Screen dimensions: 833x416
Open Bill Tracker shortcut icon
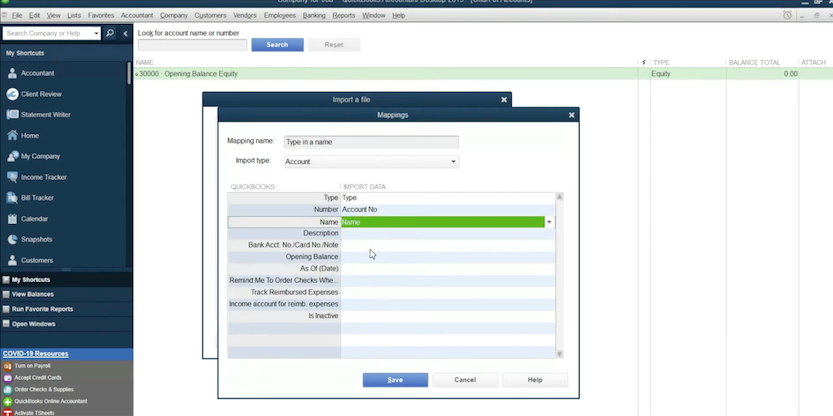(12, 198)
